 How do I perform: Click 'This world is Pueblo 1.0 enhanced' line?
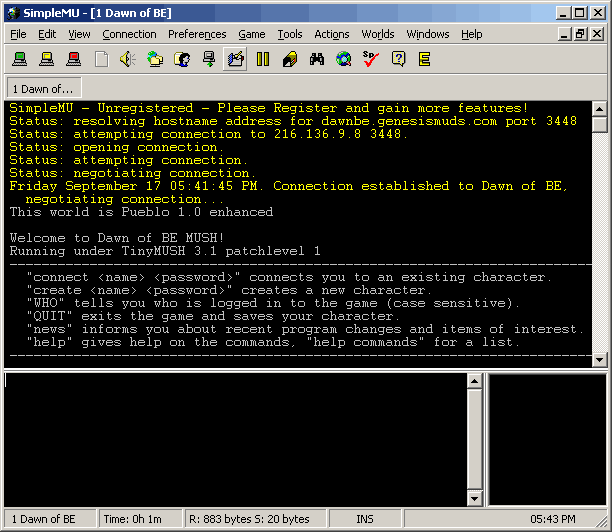coord(141,212)
